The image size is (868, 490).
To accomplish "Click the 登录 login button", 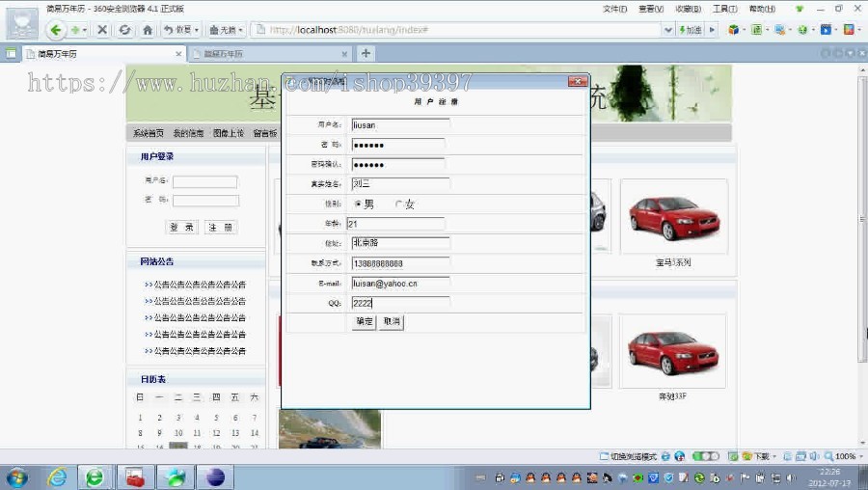I will [x=181, y=227].
